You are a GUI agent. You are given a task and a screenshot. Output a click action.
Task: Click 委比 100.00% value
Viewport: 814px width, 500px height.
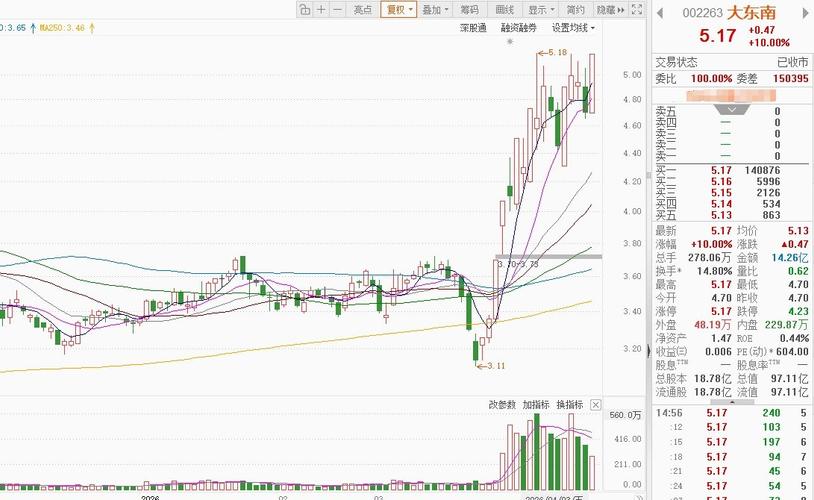[711, 79]
